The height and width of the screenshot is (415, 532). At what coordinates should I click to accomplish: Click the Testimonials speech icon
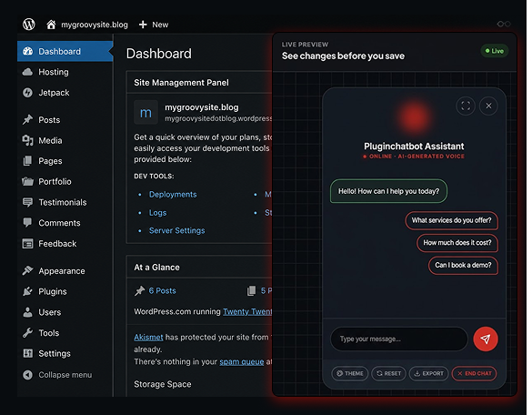27,202
